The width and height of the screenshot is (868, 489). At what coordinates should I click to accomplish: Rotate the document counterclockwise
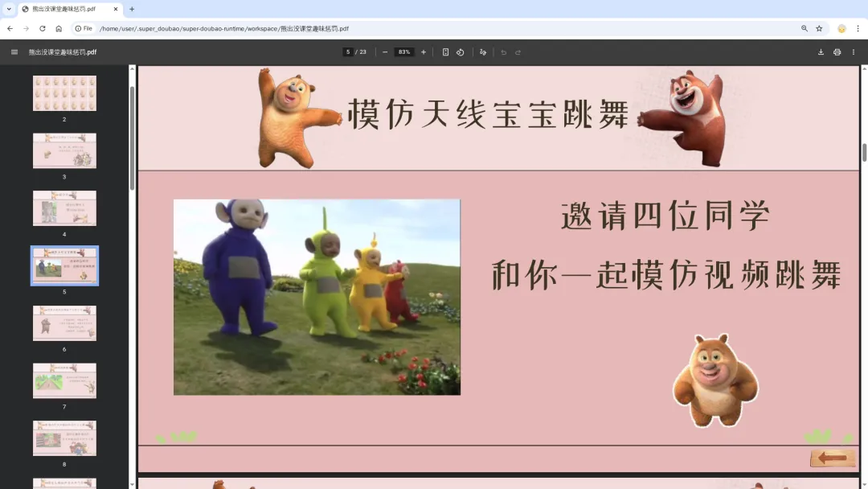(460, 52)
